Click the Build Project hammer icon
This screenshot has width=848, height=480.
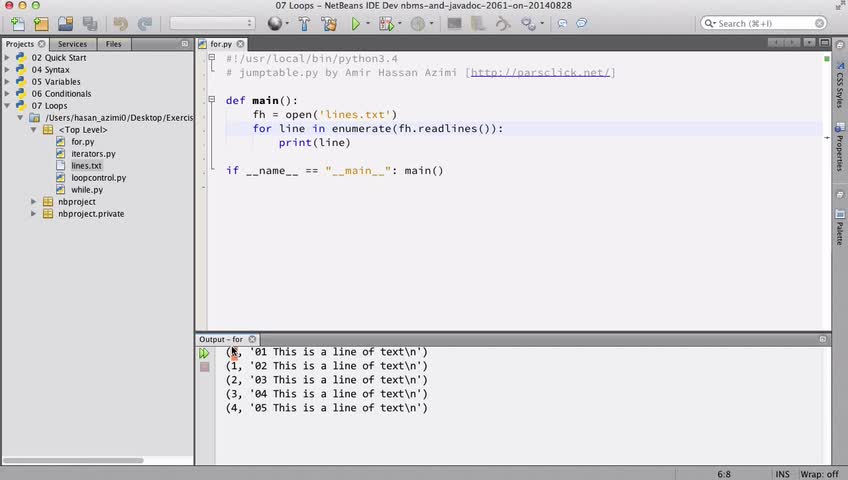tap(304, 23)
